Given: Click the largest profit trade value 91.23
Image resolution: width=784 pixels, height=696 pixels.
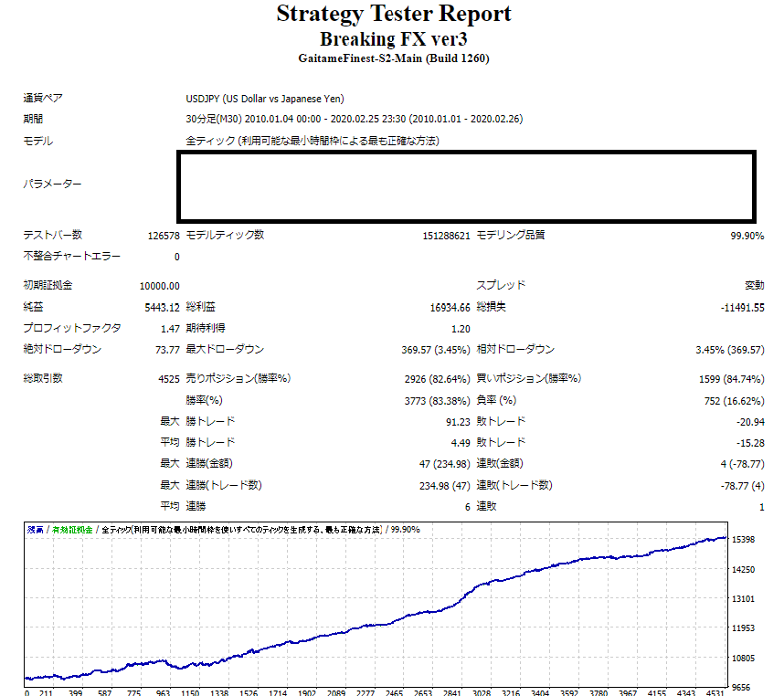Looking at the screenshot, I should [458, 422].
